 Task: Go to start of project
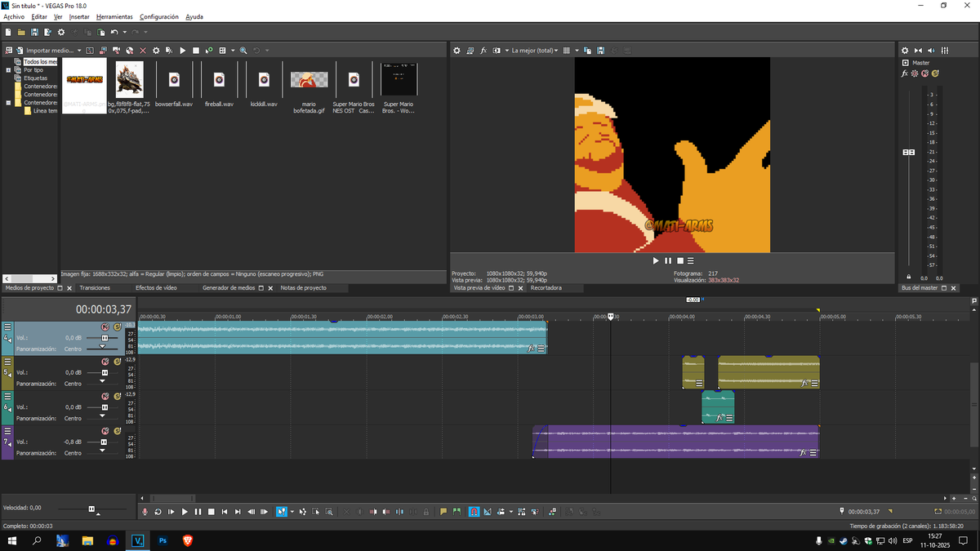(225, 512)
